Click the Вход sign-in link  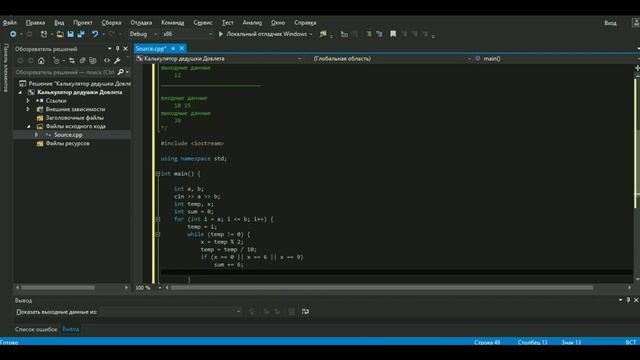(610, 23)
